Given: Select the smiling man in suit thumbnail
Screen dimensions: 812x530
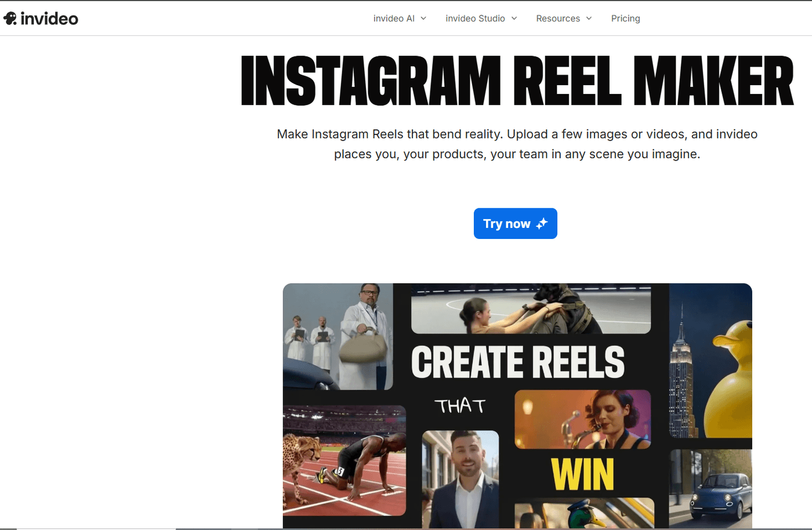Looking at the screenshot, I should pyautogui.click(x=461, y=479).
